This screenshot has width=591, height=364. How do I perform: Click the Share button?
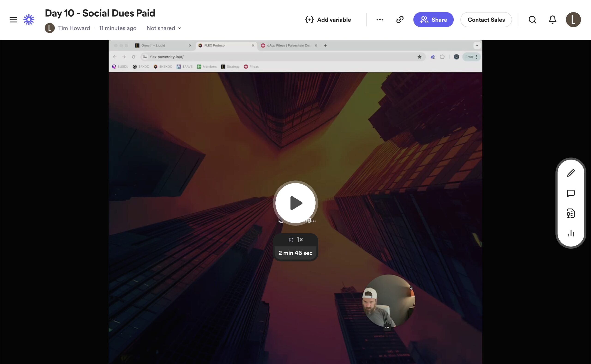point(433,20)
